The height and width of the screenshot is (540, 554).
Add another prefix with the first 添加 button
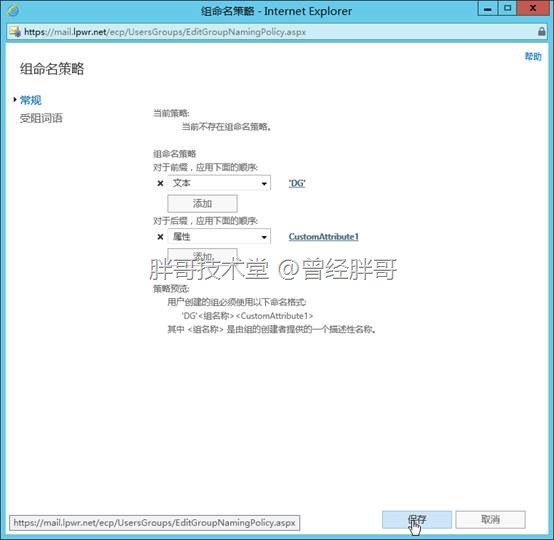202,204
